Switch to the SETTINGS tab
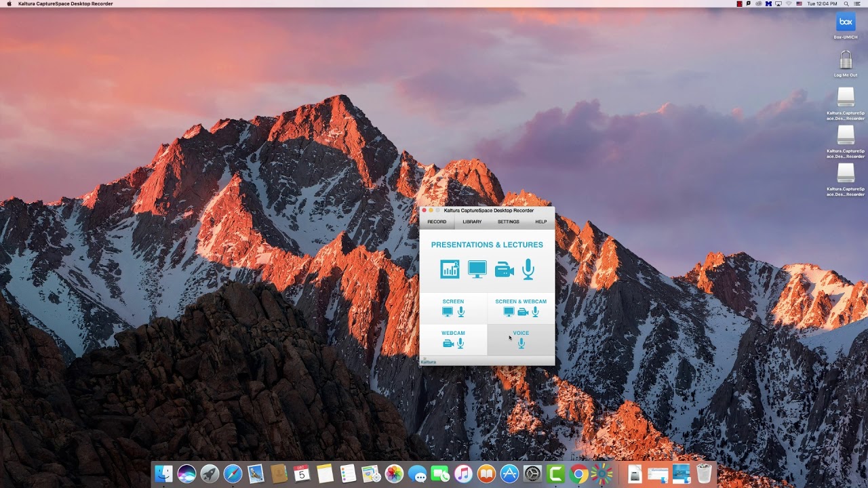 (x=508, y=222)
